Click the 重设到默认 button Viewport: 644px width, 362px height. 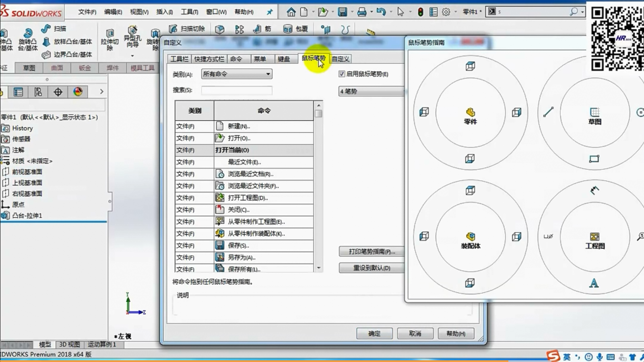(x=371, y=268)
